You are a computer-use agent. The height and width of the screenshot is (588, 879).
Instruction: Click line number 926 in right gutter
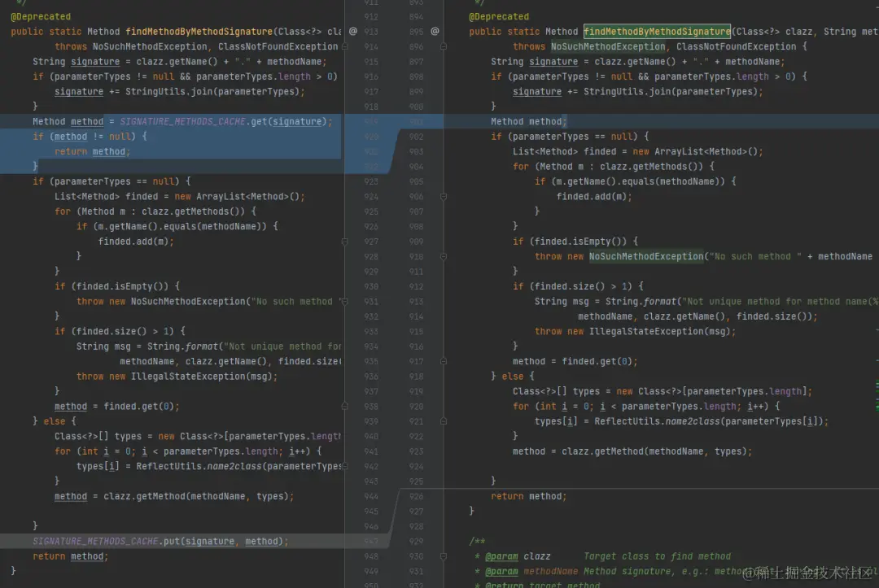[x=416, y=496]
